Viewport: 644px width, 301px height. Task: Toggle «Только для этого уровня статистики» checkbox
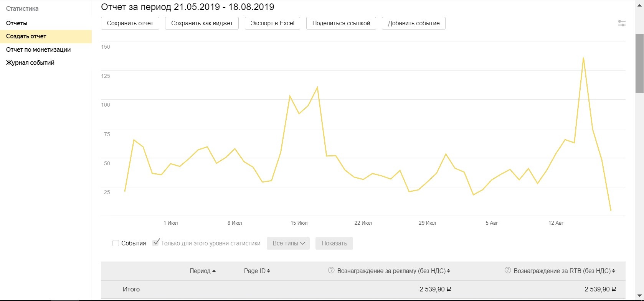(x=155, y=243)
